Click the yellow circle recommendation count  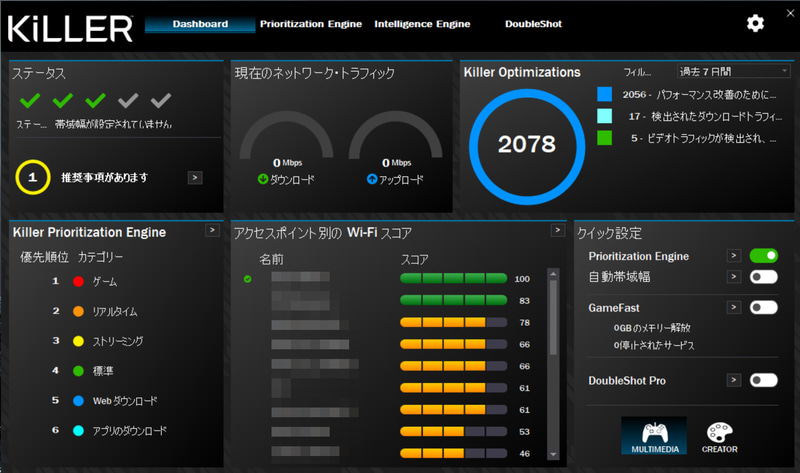33,177
